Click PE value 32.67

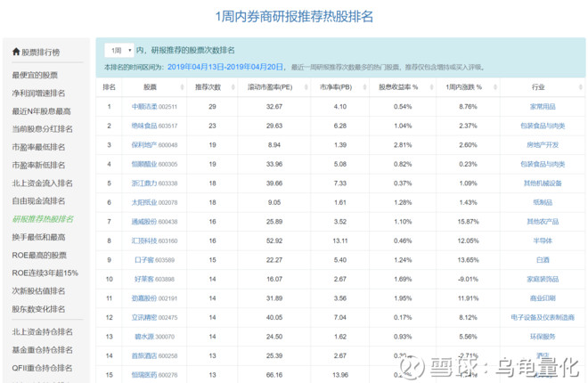pyautogui.click(x=274, y=106)
